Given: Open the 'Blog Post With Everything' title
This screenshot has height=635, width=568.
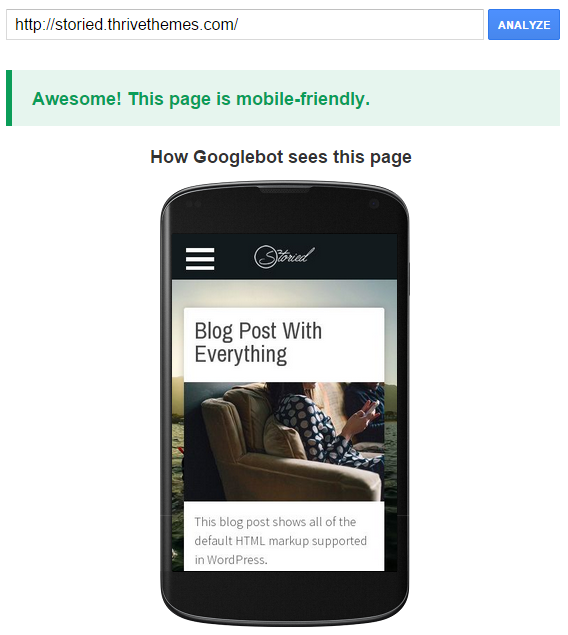Looking at the screenshot, I should click(258, 343).
